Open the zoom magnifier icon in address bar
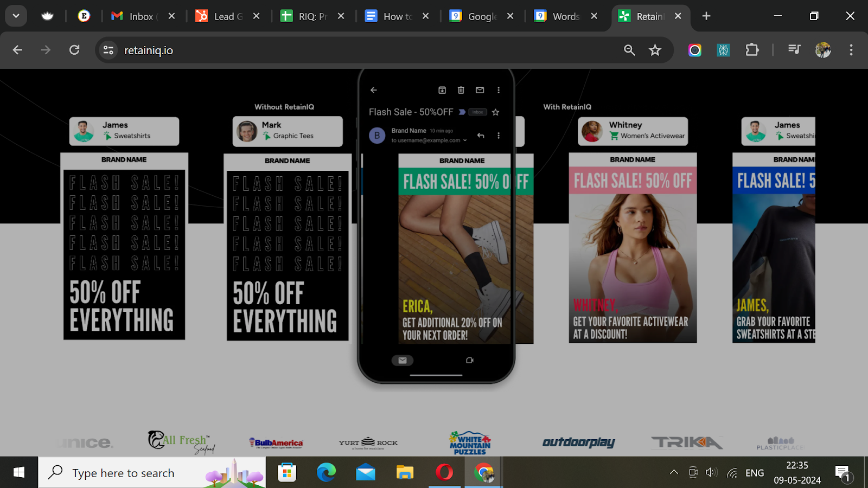Image resolution: width=868 pixels, height=488 pixels. click(629, 50)
